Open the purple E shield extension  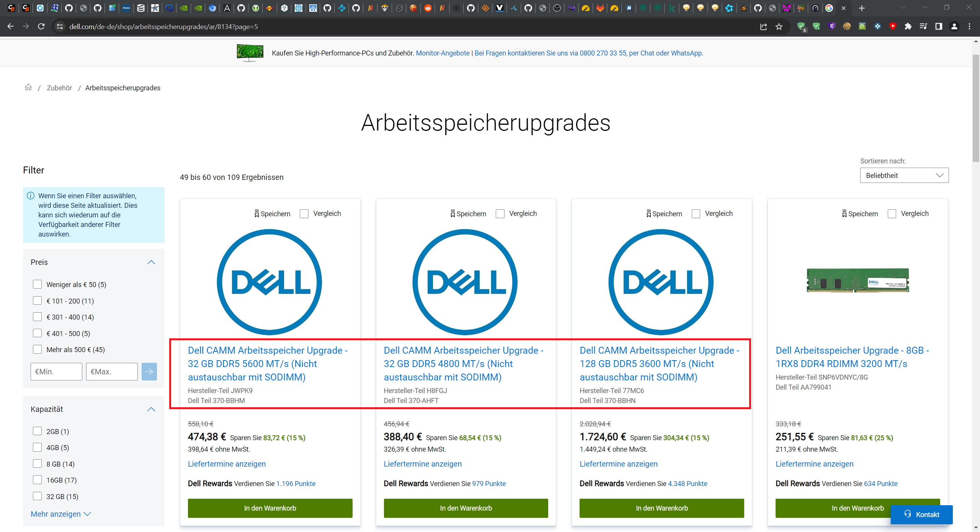coord(831,26)
